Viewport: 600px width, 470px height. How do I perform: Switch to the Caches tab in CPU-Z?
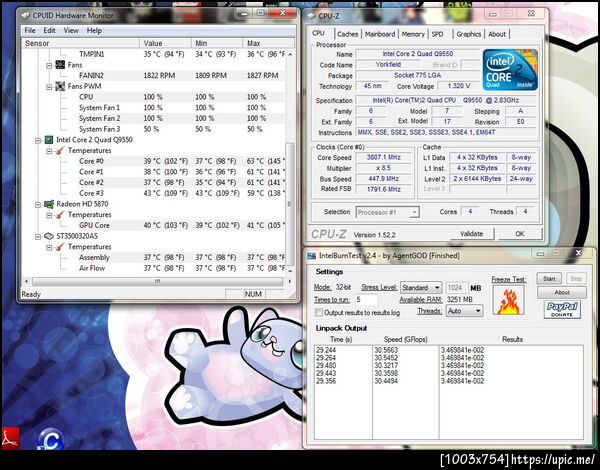(347, 34)
